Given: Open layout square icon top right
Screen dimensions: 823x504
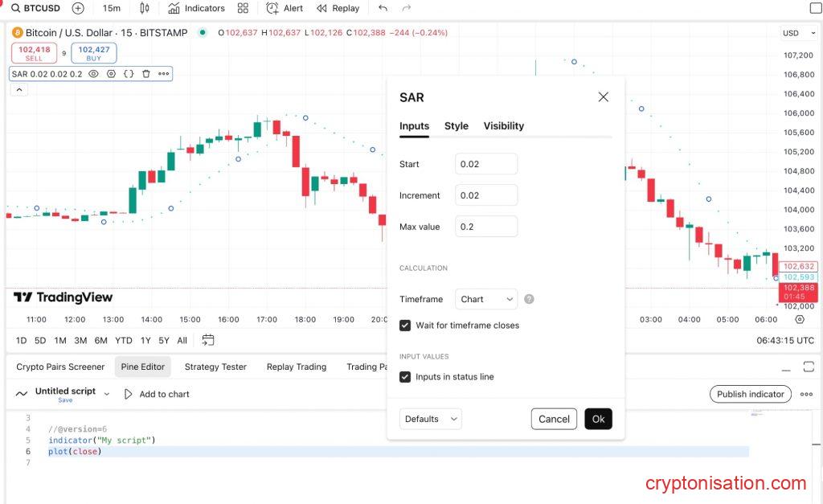Looking at the screenshot, I should 816,8.
